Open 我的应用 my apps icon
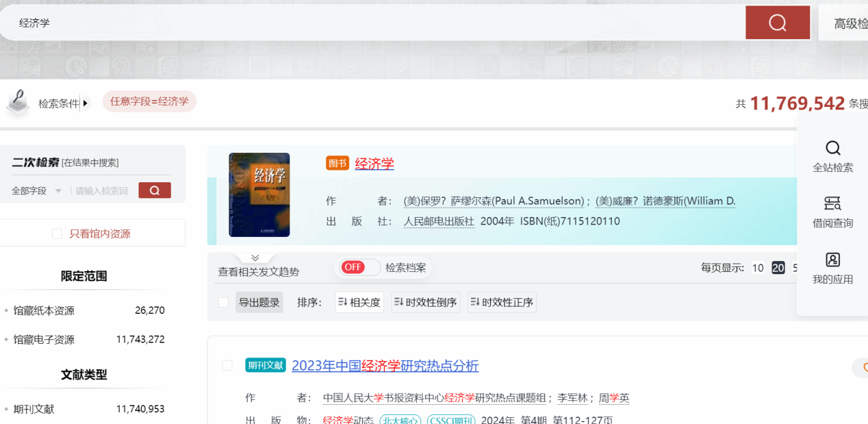The width and height of the screenshot is (868, 424). [832, 260]
